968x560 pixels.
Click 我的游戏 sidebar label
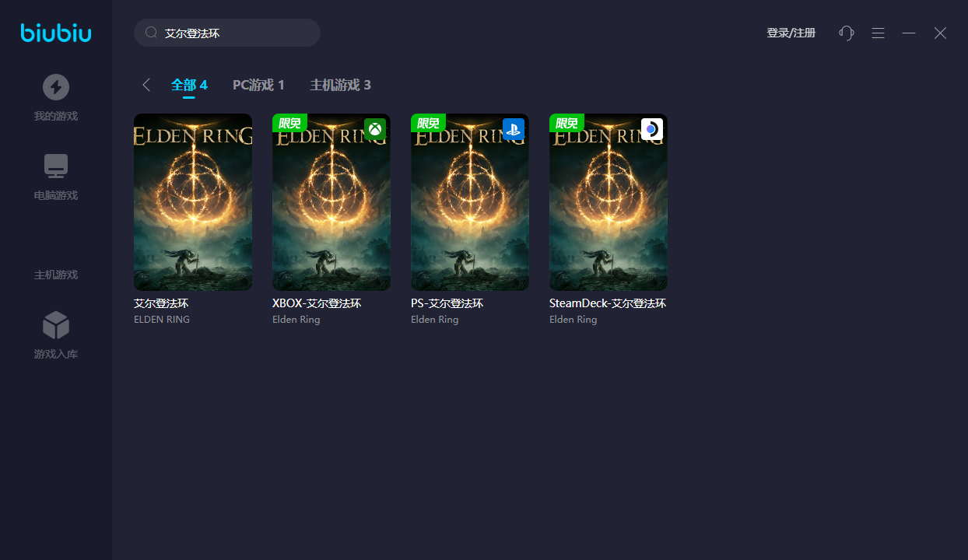coord(56,116)
